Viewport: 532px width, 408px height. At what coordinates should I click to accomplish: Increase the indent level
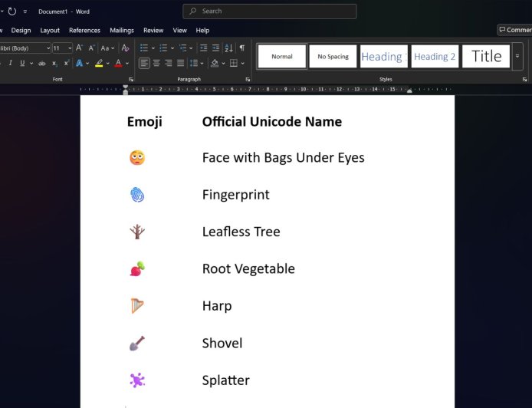pos(215,48)
